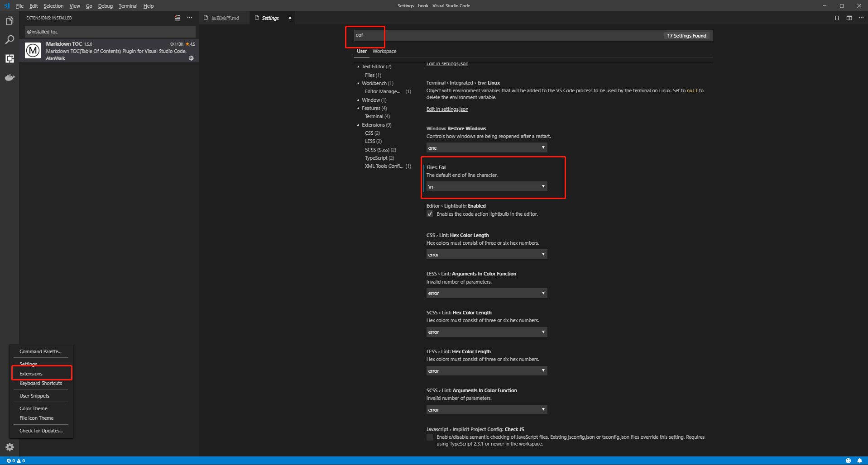Split the editor to the right
This screenshot has width=868, height=465.
pos(849,18)
